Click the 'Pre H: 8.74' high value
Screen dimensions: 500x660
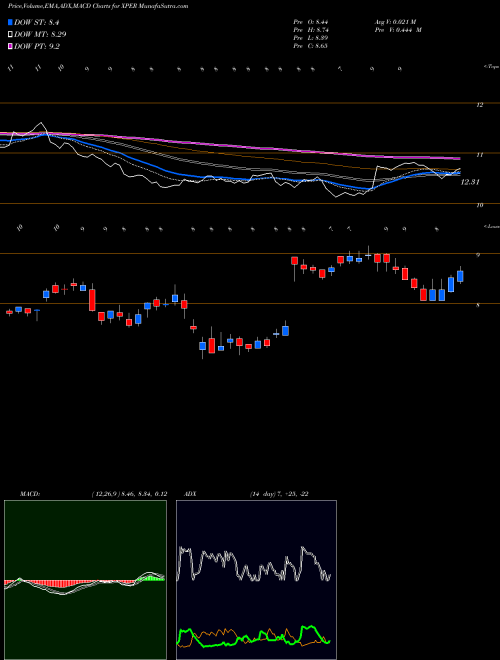pos(311,30)
